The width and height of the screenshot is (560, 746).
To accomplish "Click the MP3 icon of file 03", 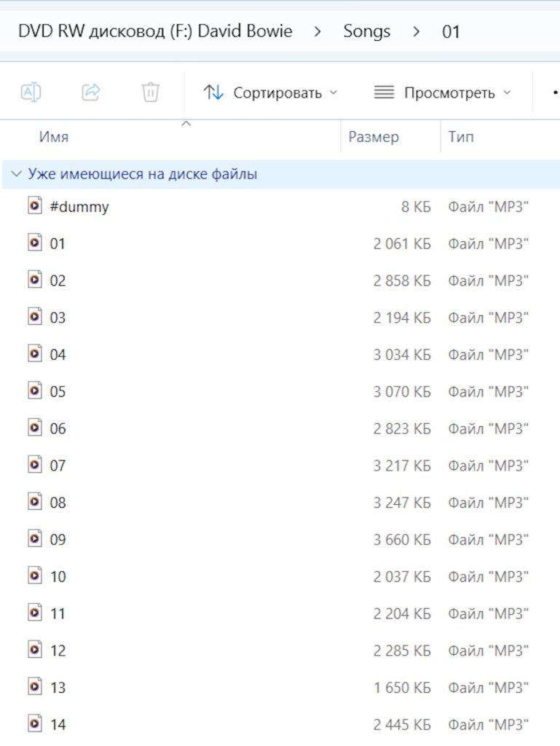I will coord(35,317).
